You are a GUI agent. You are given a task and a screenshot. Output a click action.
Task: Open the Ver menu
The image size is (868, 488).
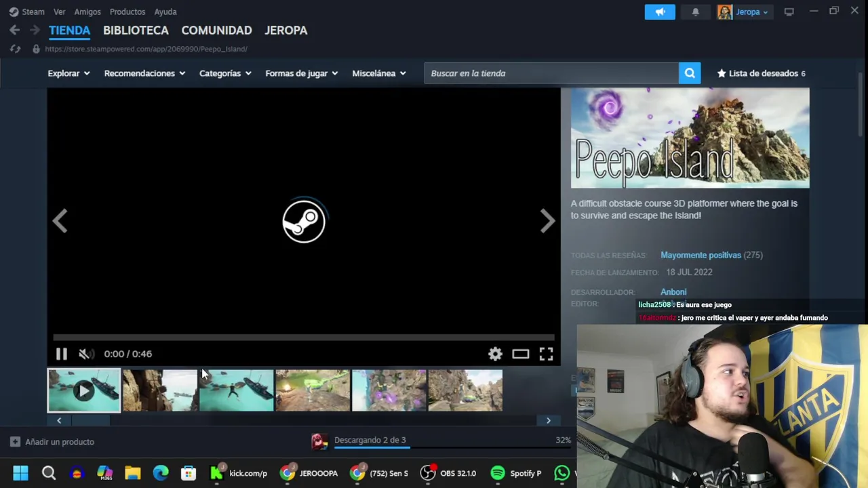60,12
